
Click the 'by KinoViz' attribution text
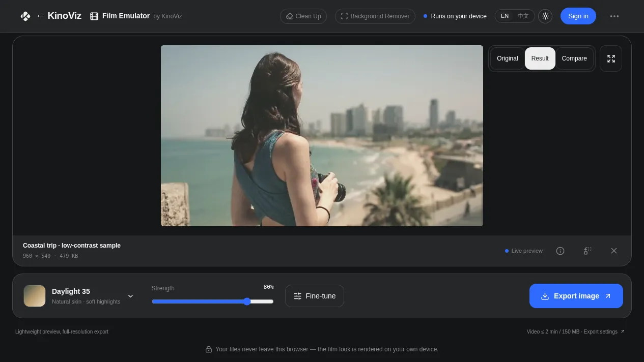tap(167, 16)
